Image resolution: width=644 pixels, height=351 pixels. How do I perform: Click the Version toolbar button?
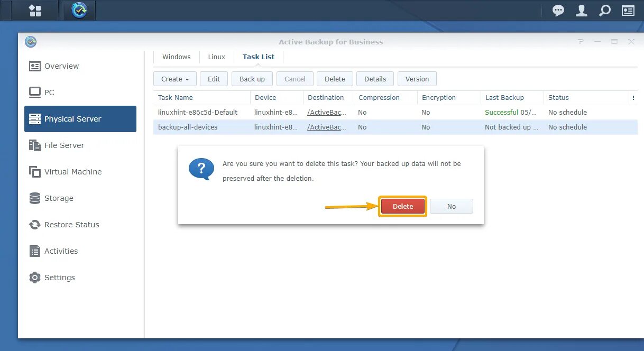[x=417, y=79]
